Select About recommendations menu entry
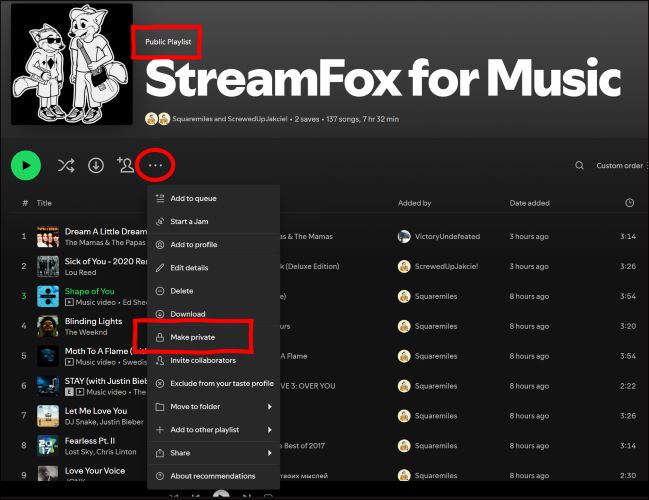Image resolution: width=649 pixels, height=500 pixels. tap(214, 476)
